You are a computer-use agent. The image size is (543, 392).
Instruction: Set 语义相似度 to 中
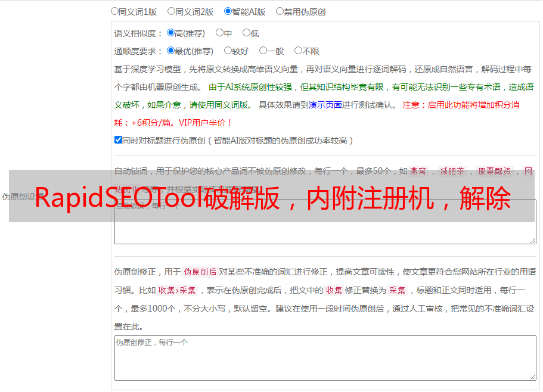click(219, 33)
